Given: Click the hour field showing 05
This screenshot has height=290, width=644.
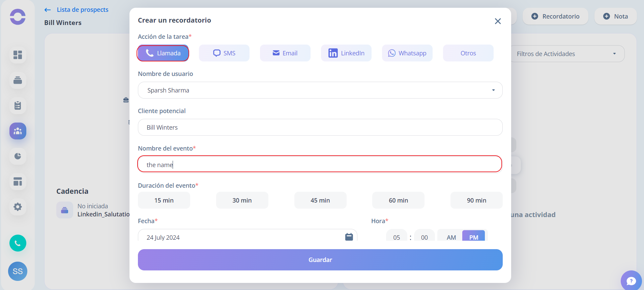Looking at the screenshot, I should (397, 236).
